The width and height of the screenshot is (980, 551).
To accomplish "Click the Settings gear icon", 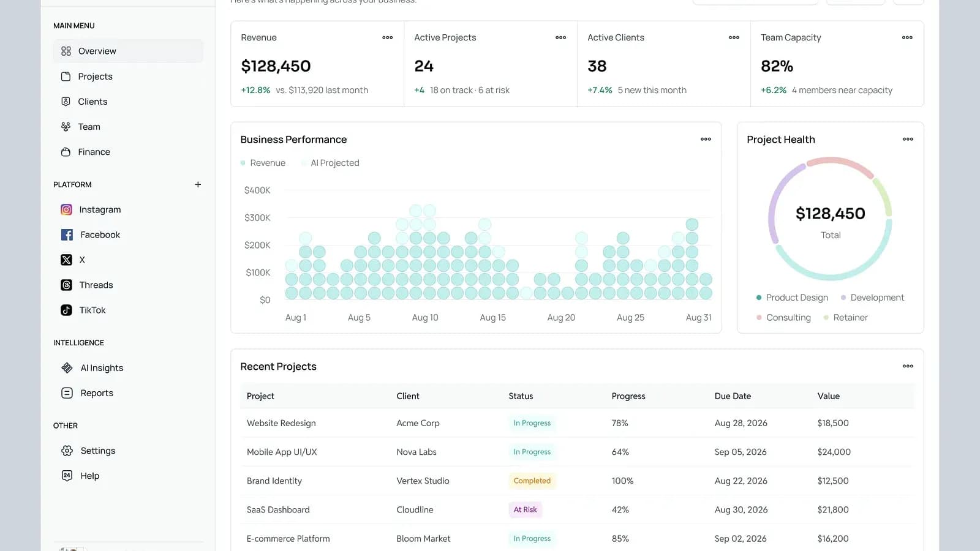I will click(x=67, y=451).
